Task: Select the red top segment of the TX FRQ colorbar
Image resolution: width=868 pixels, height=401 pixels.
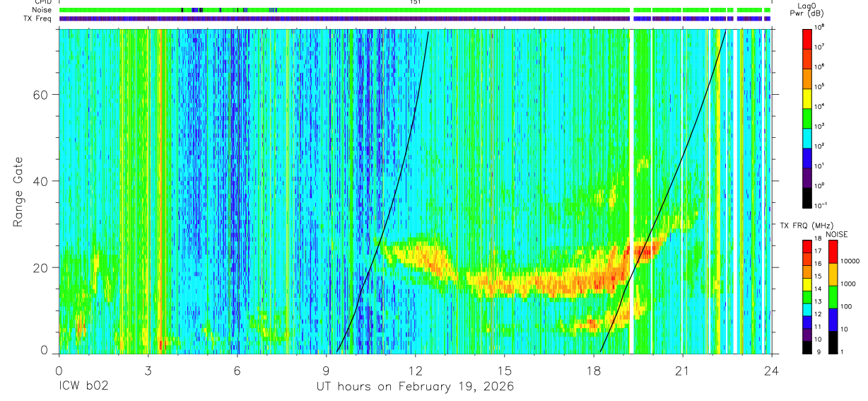Action: pos(807,247)
